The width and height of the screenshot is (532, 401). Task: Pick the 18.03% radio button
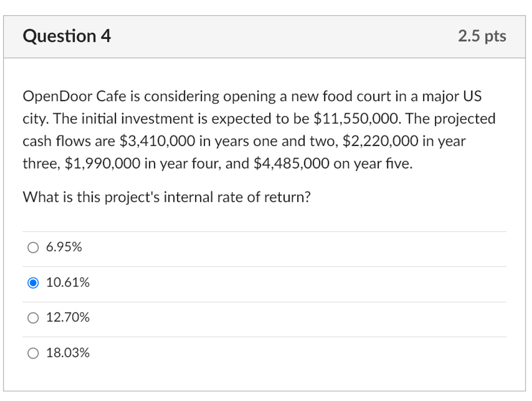point(33,353)
